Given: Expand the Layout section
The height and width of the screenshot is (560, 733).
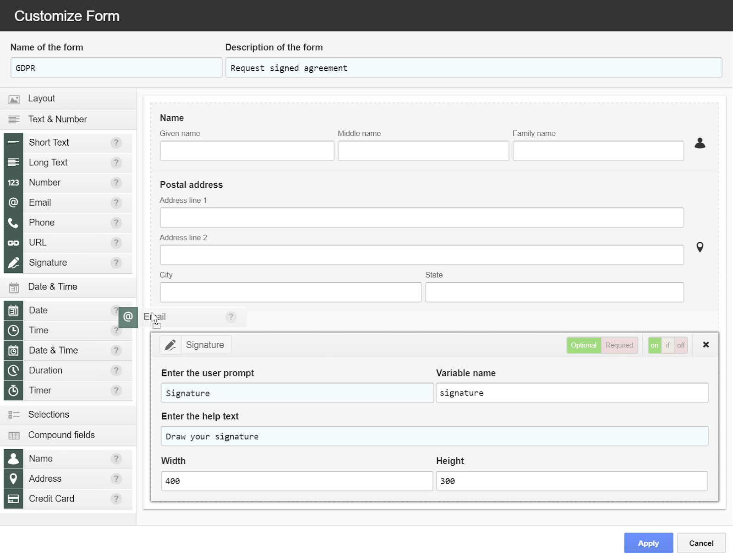Looking at the screenshot, I should point(68,98).
